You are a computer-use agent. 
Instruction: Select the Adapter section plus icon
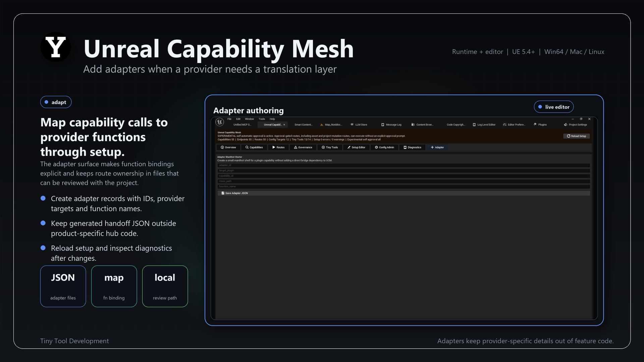pos(432,147)
